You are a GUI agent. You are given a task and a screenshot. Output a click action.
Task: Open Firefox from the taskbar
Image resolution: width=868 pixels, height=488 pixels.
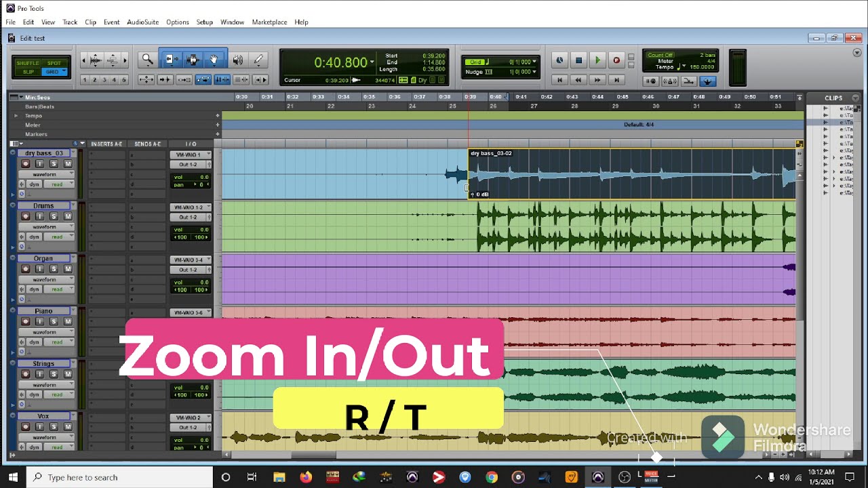306,477
